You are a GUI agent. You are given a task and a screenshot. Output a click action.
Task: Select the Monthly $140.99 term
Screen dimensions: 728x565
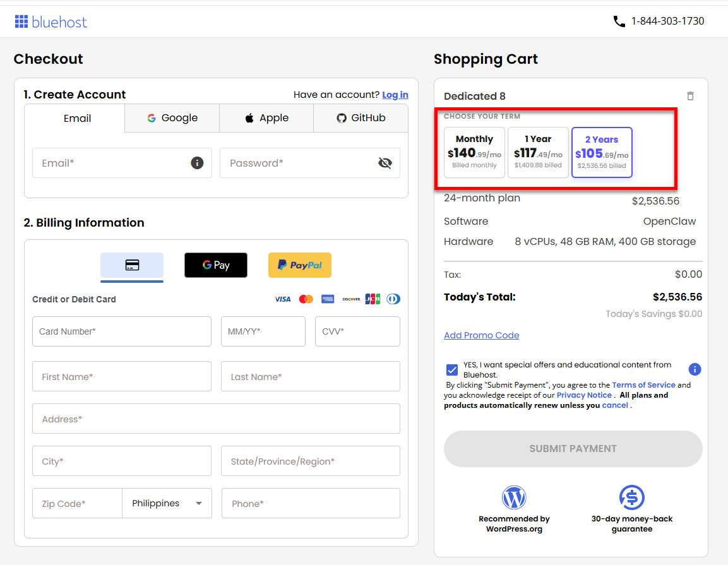coord(475,152)
